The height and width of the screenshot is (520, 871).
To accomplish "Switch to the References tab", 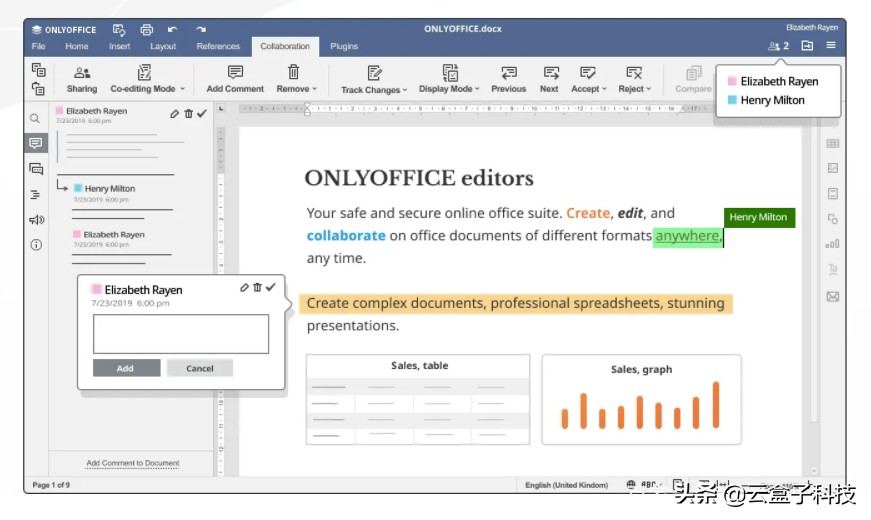I will (218, 46).
